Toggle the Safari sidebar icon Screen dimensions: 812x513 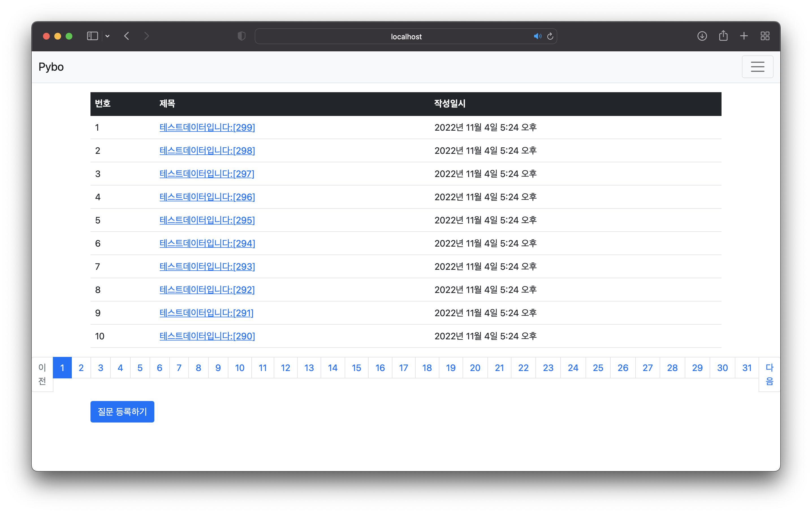click(92, 36)
